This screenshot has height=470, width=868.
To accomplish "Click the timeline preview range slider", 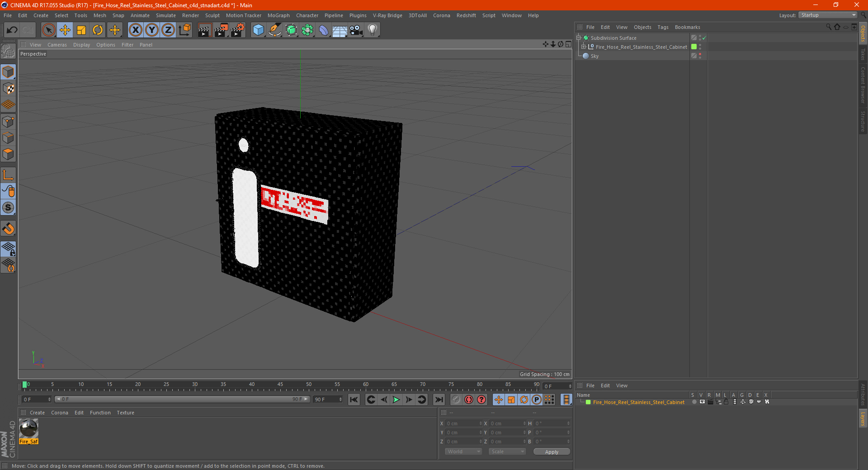I will point(182,399).
